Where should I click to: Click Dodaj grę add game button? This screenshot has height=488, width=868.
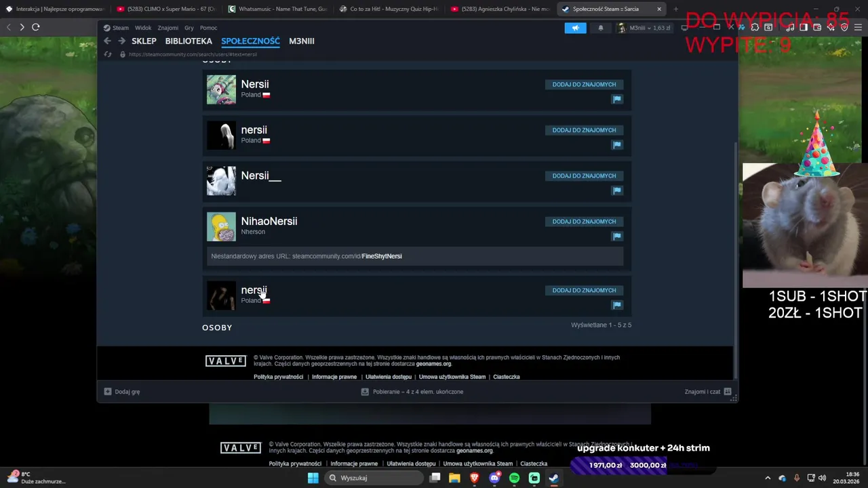[122, 392]
